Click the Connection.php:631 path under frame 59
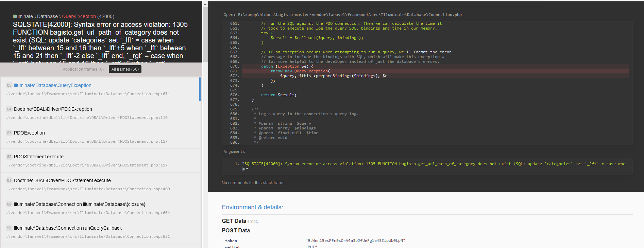The width and height of the screenshot is (644, 248). click(x=88, y=236)
